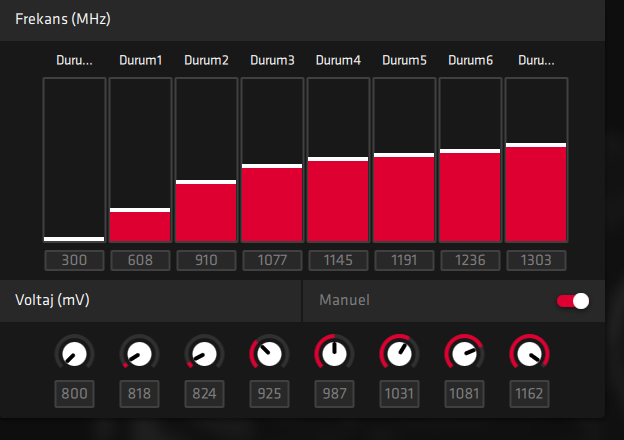Select the 910 frequency input field

point(207,260)
